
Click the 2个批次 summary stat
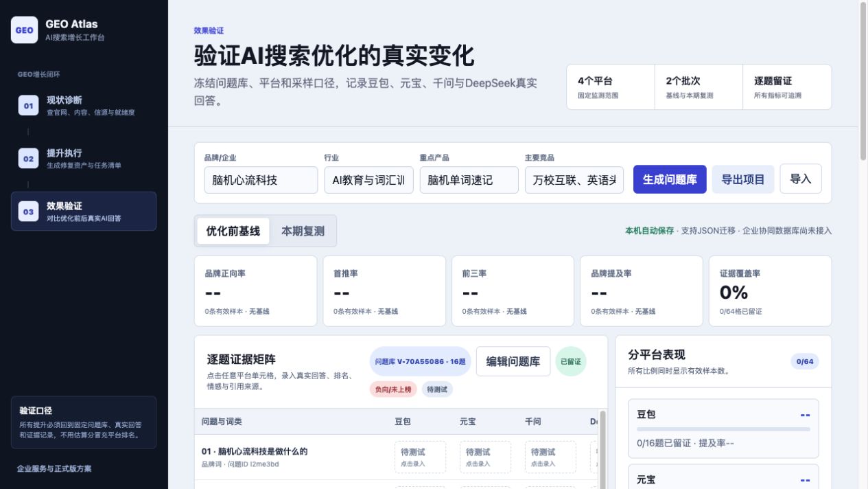[x=699, y=87]
